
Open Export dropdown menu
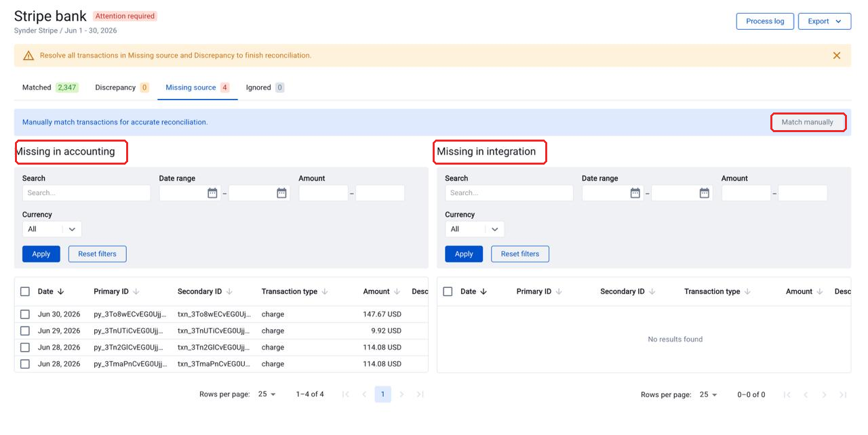coord(824,21)
